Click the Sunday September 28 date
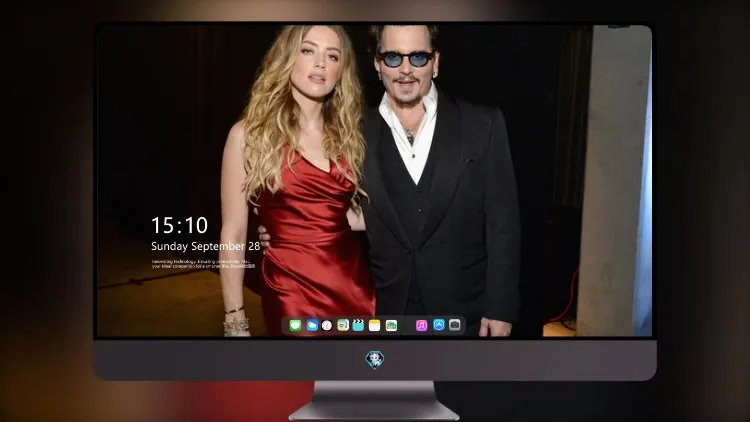Viewport: 750px width, 422px height. coord(206,246)
